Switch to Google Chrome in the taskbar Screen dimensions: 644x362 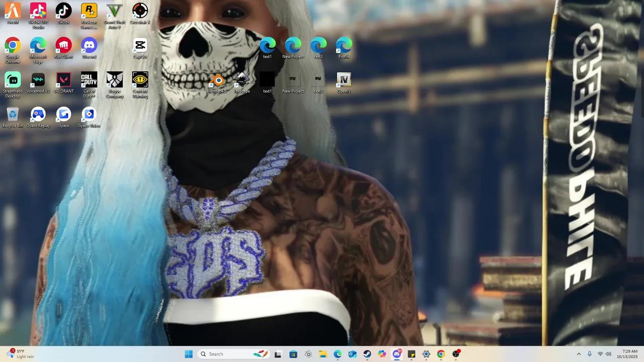[441, 354]
